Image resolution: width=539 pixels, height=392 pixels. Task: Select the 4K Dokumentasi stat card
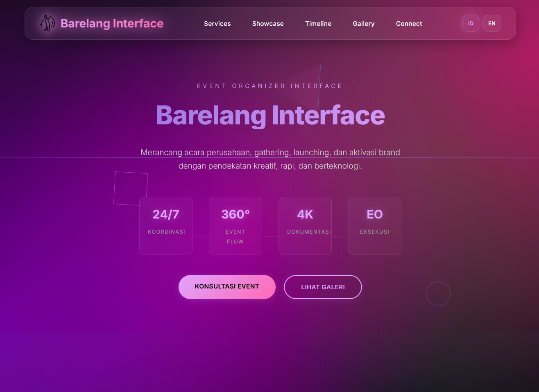(305, 225)
